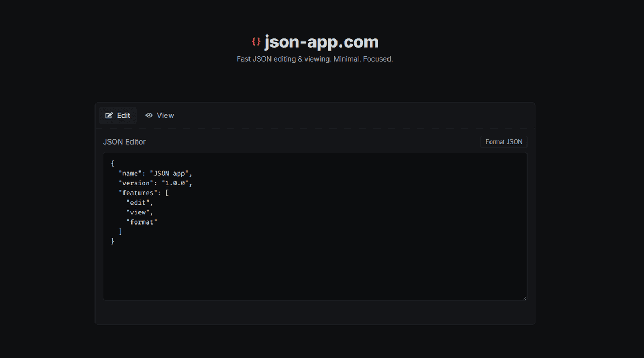This screenshot has width=644, height=358.
Task: Select the "edit" string inside features
Action: 138,202
